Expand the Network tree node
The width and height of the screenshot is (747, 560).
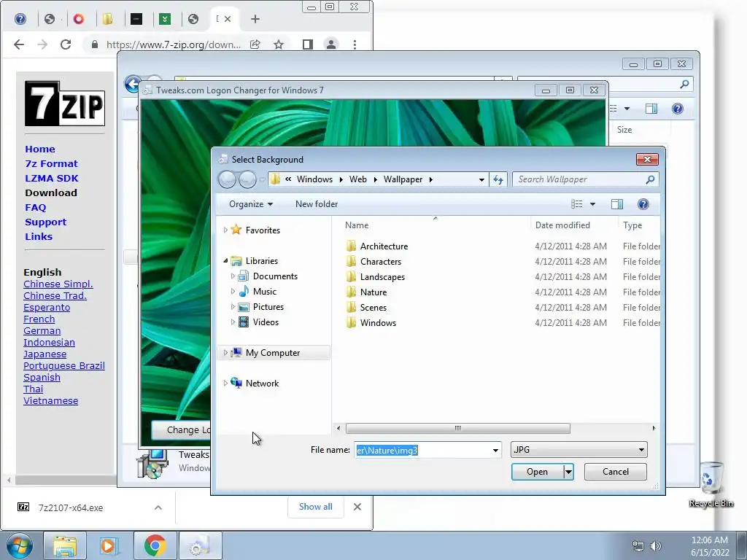pyautogui.click(x=225, y=384)
